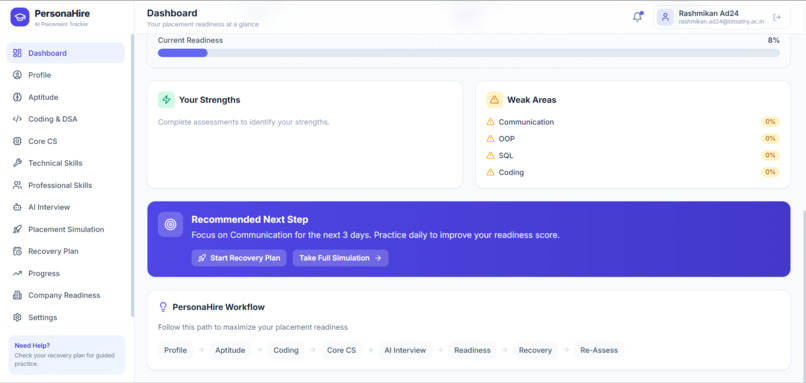Click the OOP 0% badge
The width and height of the screenshot is (806, 383).
[x=770, y=139]
